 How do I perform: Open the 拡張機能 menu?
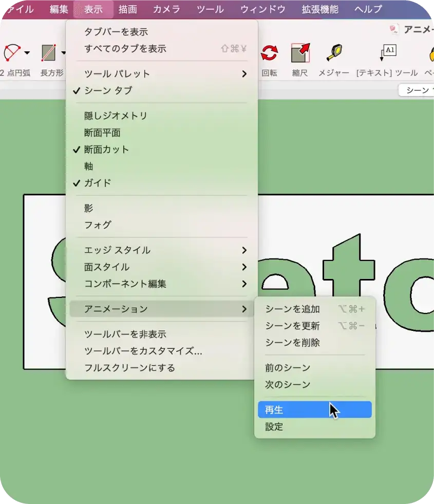pyautogui.click(x=320, y=9)
